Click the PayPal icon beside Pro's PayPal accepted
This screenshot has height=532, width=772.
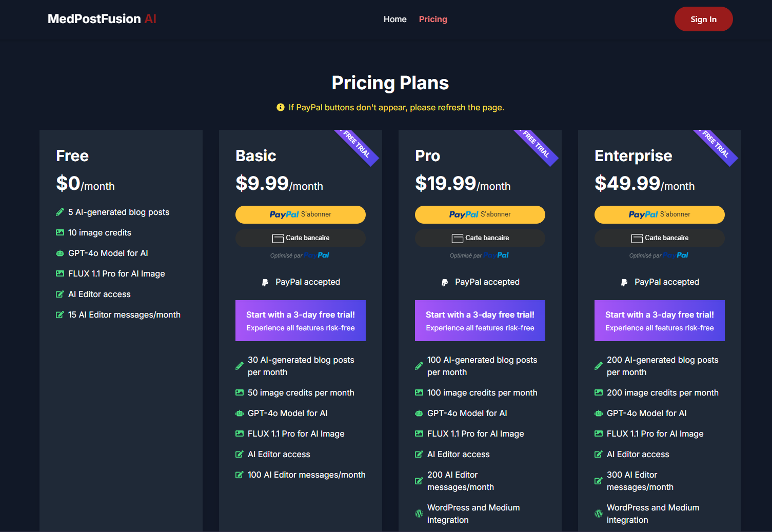[x=444, y=282]
